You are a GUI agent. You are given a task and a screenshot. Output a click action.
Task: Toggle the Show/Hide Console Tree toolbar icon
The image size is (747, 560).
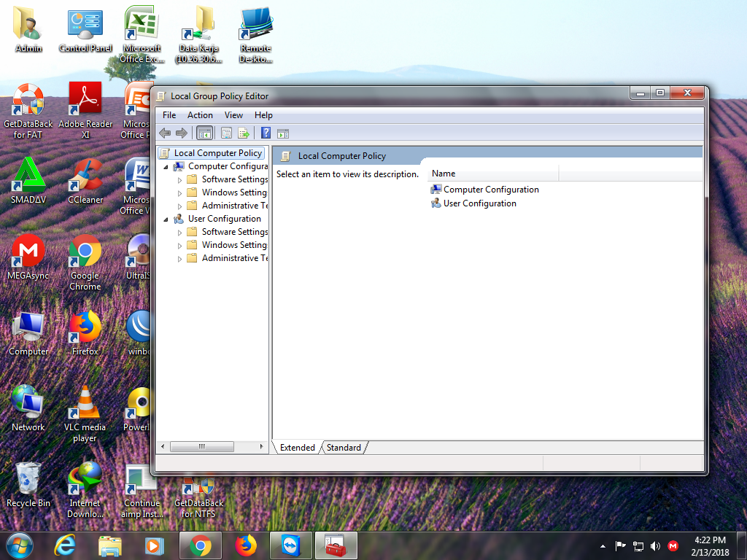point(204,133)
